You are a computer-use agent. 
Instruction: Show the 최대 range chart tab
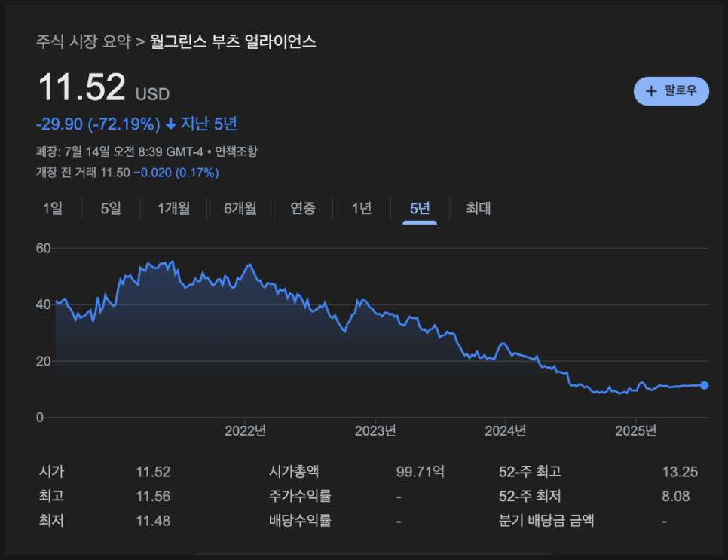point(479,209)
